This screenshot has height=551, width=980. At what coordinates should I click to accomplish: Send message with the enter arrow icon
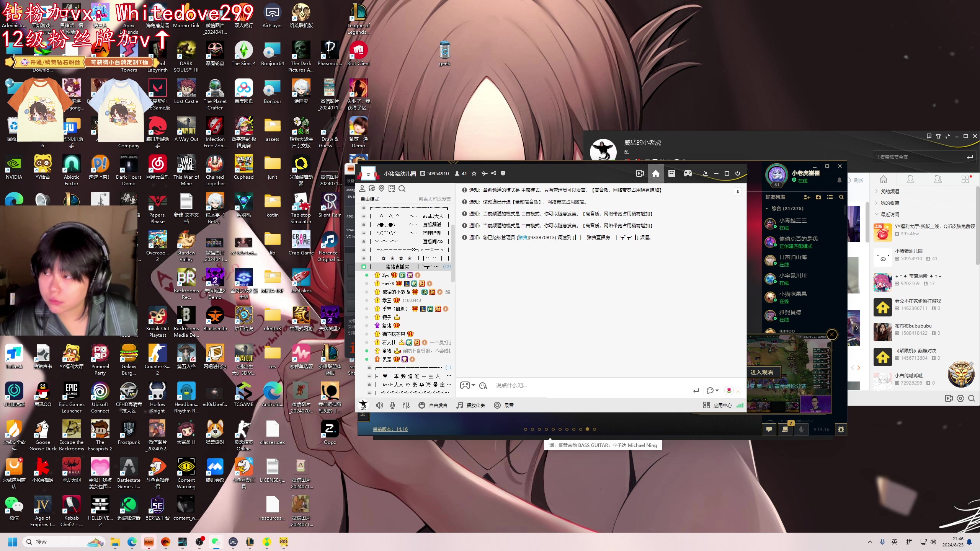pos(696,390)
